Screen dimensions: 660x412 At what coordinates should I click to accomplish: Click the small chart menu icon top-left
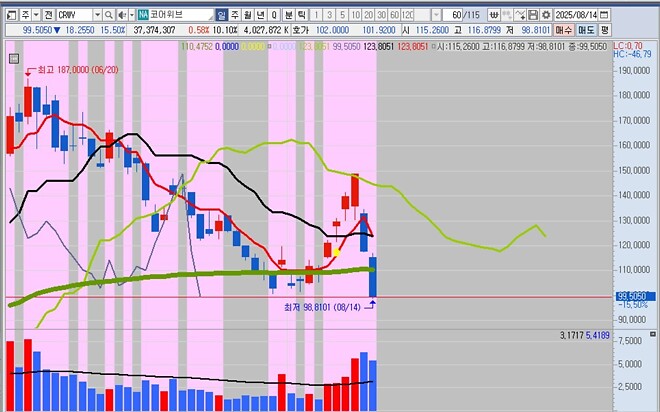(x=13, y=58)
